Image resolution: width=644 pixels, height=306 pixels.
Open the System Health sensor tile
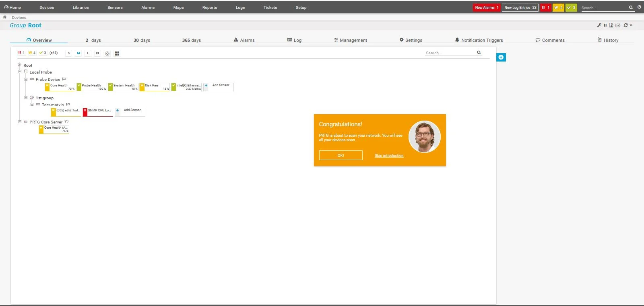coord(123,87)
